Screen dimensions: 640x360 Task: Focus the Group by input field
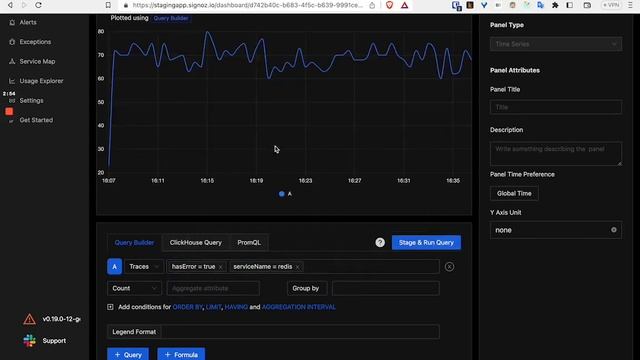click(386, 289)
